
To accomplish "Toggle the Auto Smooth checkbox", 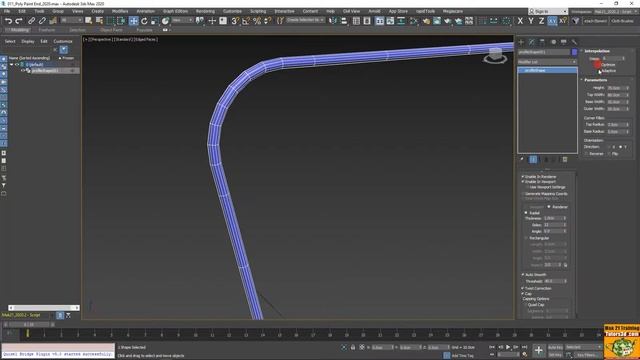I will [522, 275].
